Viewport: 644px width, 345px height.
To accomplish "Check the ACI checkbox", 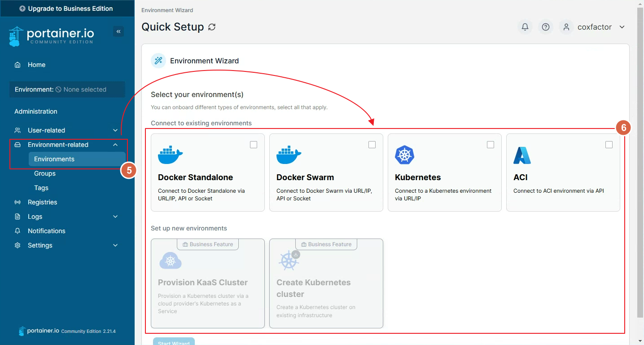I will click(x=609, y=145).
